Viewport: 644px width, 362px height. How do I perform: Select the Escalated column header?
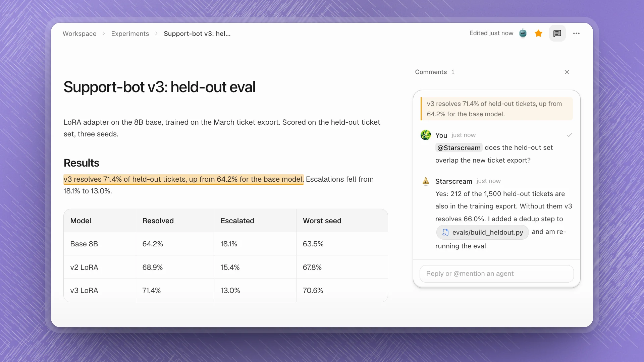click(255, 221)
